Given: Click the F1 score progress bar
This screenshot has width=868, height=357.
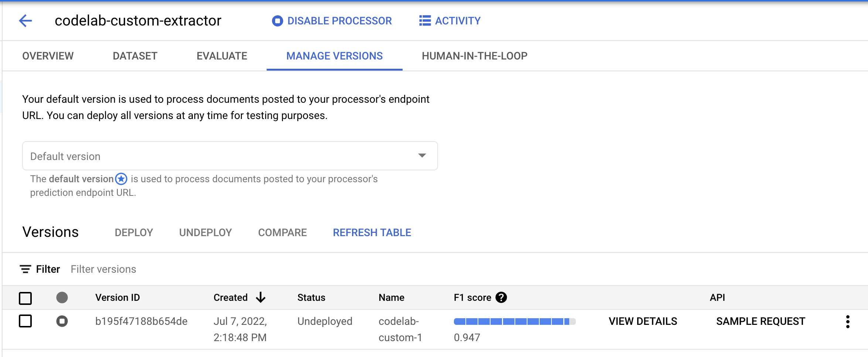Looking at the screenshot, I should (x=514, y=322).
